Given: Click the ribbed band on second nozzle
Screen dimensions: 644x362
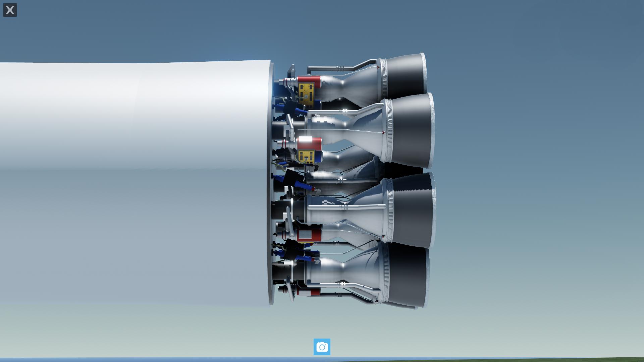Looking at the screenshot, I should (389, 131).
